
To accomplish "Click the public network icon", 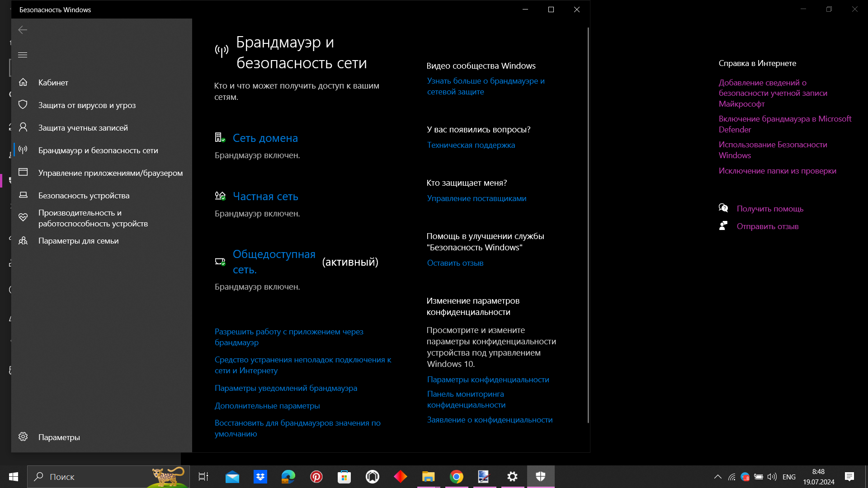I will (x=220, y=262).
